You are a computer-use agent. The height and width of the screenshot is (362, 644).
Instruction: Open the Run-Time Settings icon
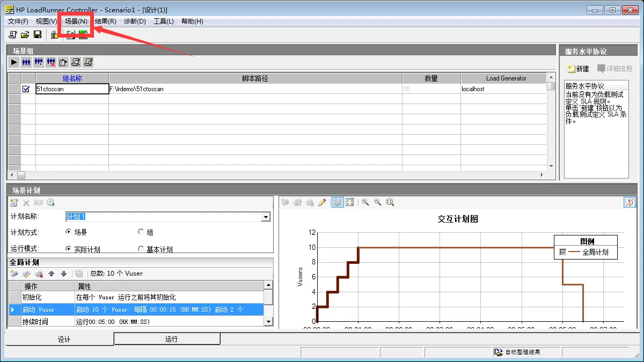[63, 62]
